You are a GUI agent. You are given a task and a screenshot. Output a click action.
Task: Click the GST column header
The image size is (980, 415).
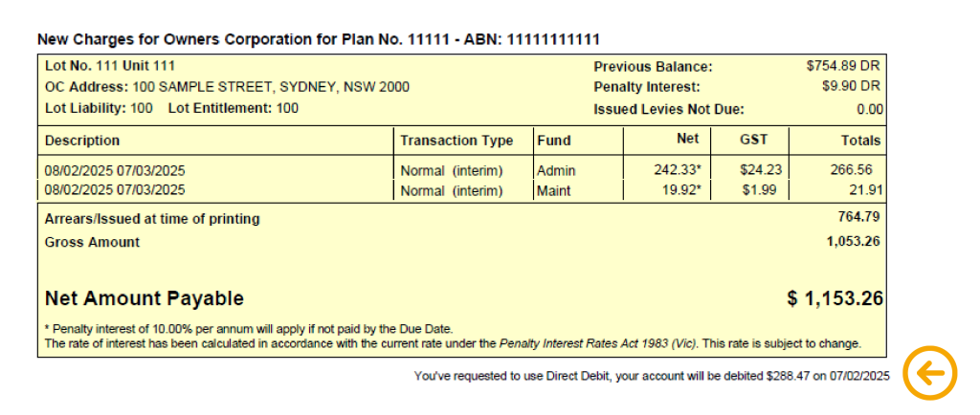tap(754, 140)
